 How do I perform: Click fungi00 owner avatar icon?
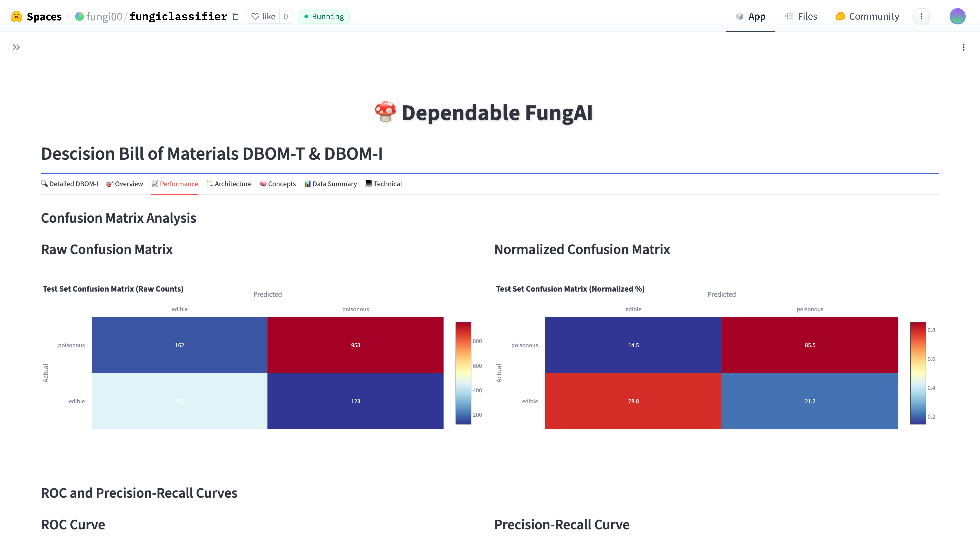79,16
